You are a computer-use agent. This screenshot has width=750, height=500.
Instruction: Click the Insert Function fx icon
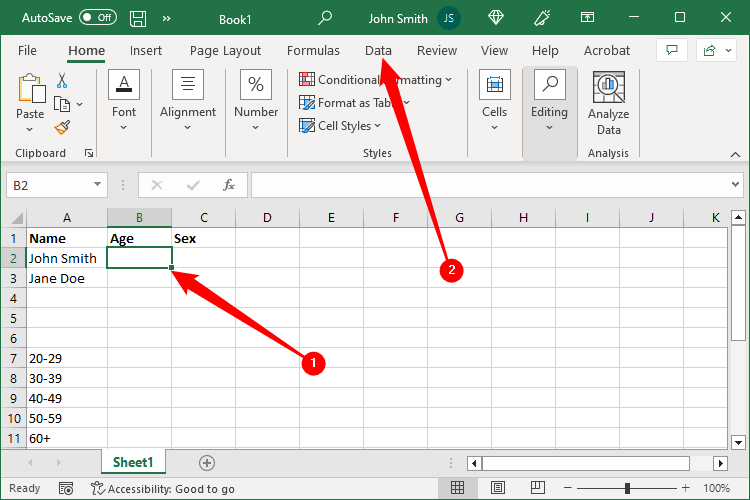(x=229, y=185)
